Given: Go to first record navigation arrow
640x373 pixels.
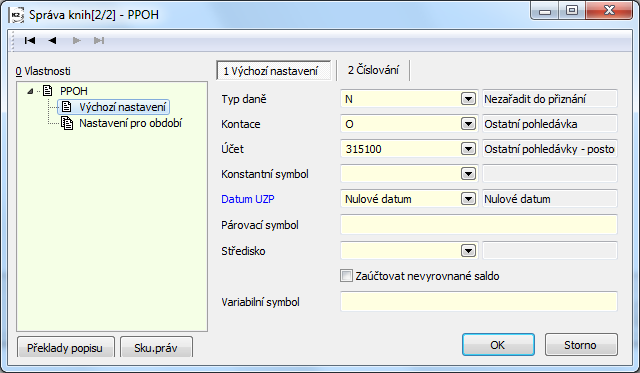Looking at the screenshot, I should click(30, 40).
